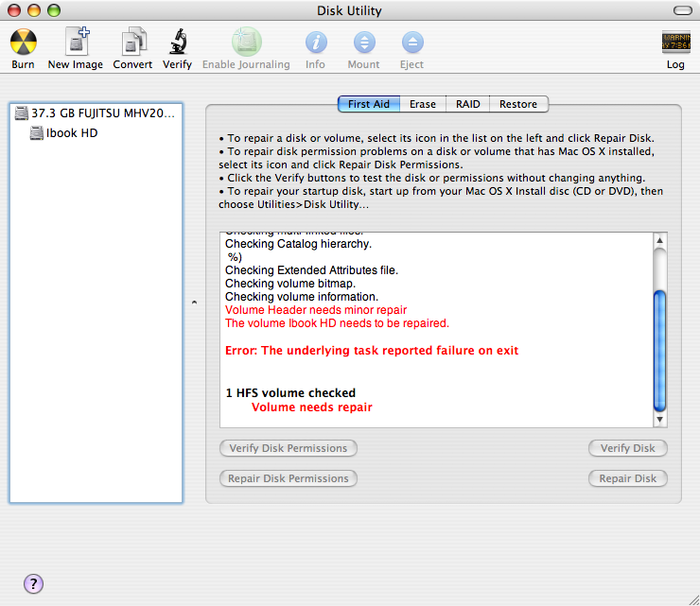Click 'Checking Extended Attributes file.' line
The height and width of the screenshot is (606, 700).
click(311, 270)
